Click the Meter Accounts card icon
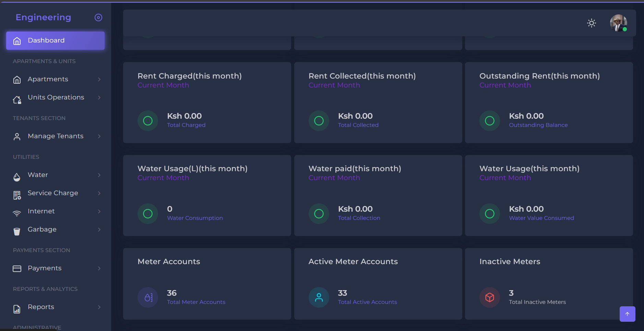 pos(148,297)
